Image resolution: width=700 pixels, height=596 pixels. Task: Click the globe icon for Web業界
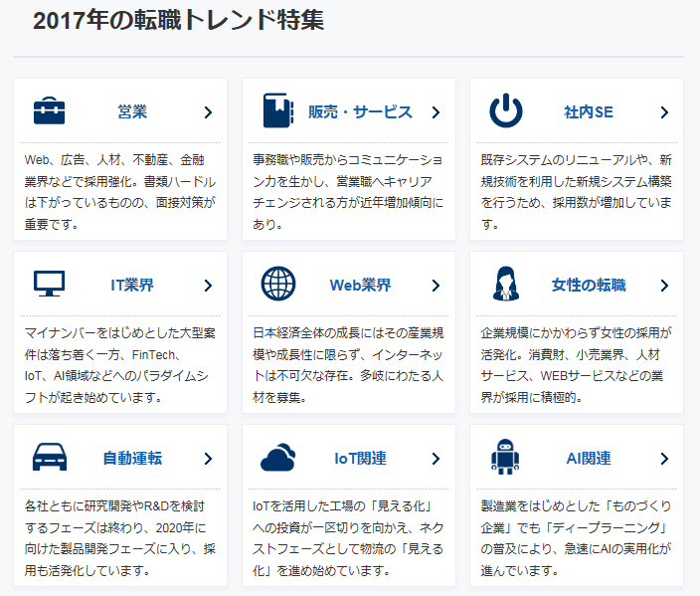click(278, 284)
